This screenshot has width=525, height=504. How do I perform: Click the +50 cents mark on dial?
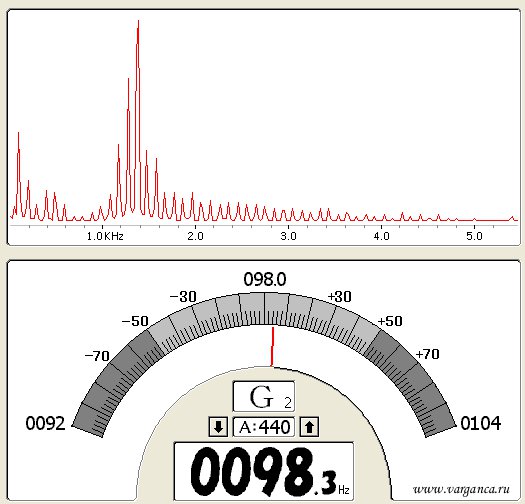tap(390, 321)
